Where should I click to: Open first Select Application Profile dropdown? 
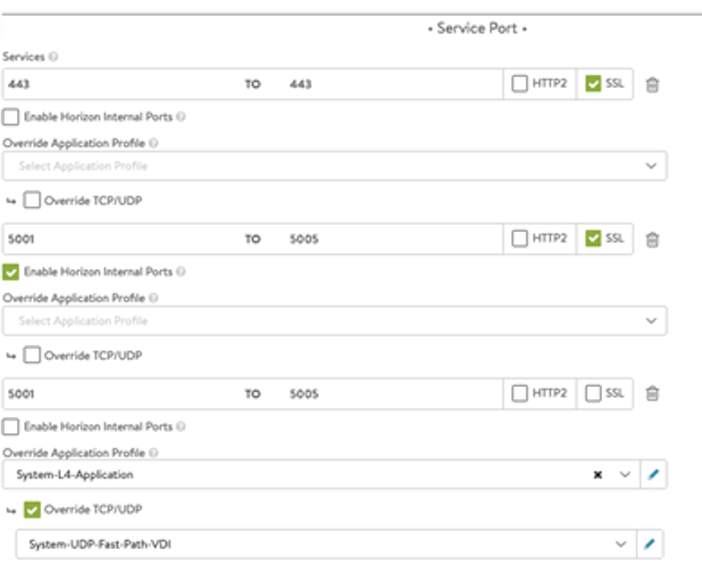click(x=334, y=166)
